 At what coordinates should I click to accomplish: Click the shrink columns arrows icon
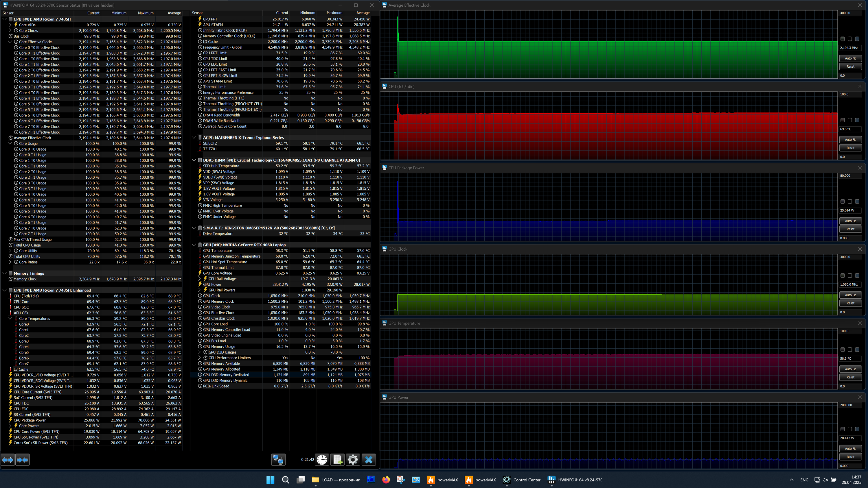pyautogui.click(x=22, y=460)
